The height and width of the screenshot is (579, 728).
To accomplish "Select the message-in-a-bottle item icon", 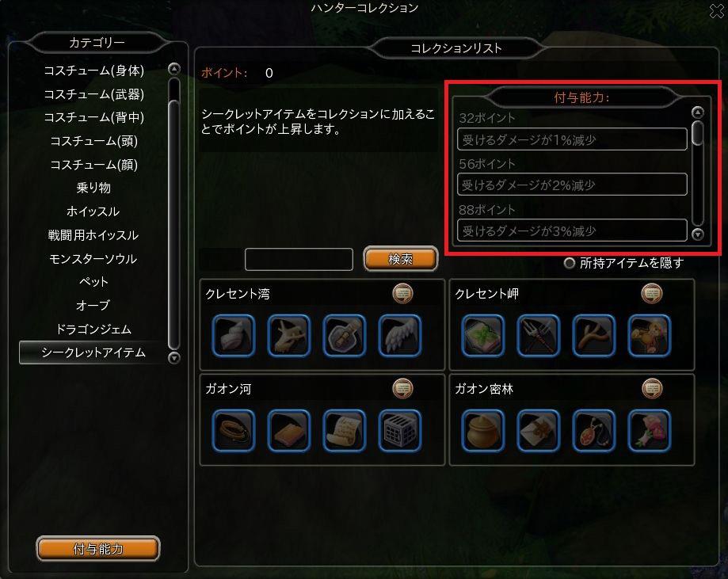I will [345, 336].
